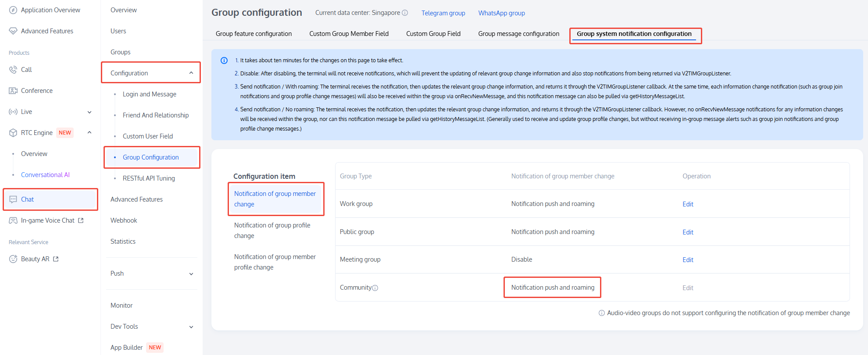Edit the Meeting group notification setting
868x355 pixels.
(688, 260)
